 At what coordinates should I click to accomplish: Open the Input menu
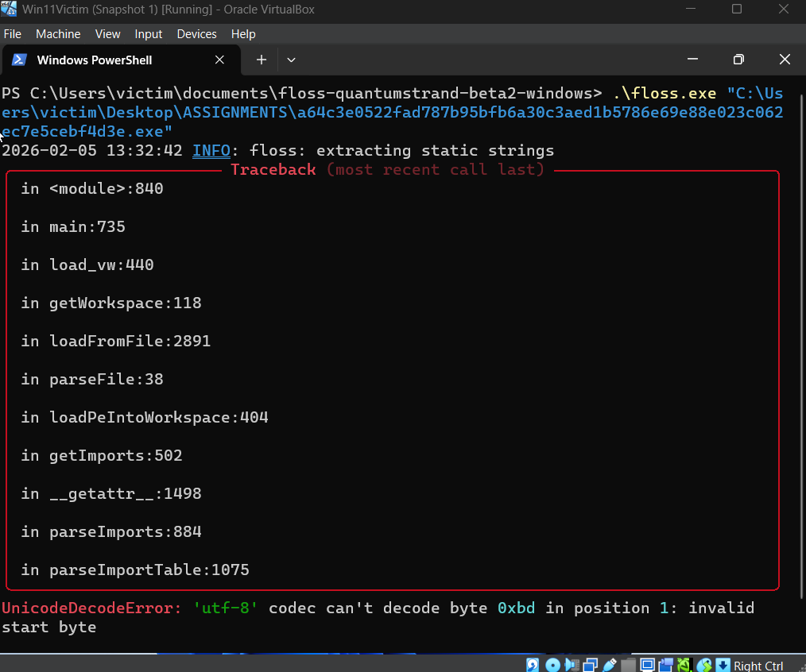[148, 34]
